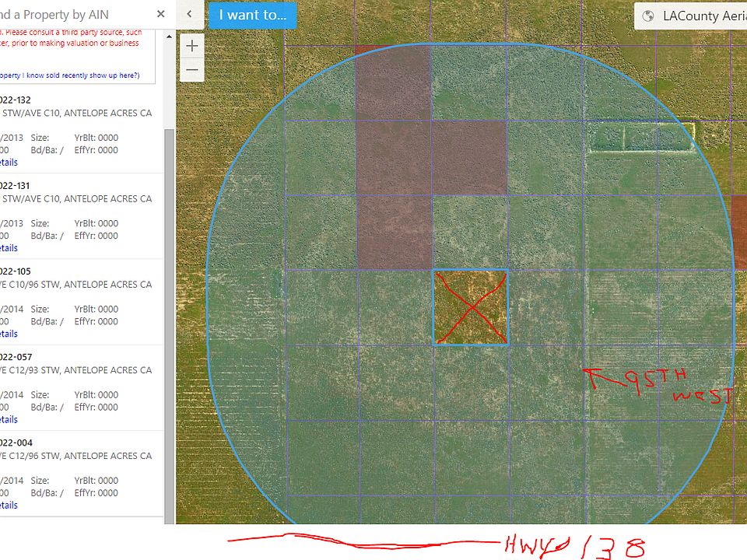Collapse the side panel with left chevron
Screen dimensions: 747x560
(190, 14)
